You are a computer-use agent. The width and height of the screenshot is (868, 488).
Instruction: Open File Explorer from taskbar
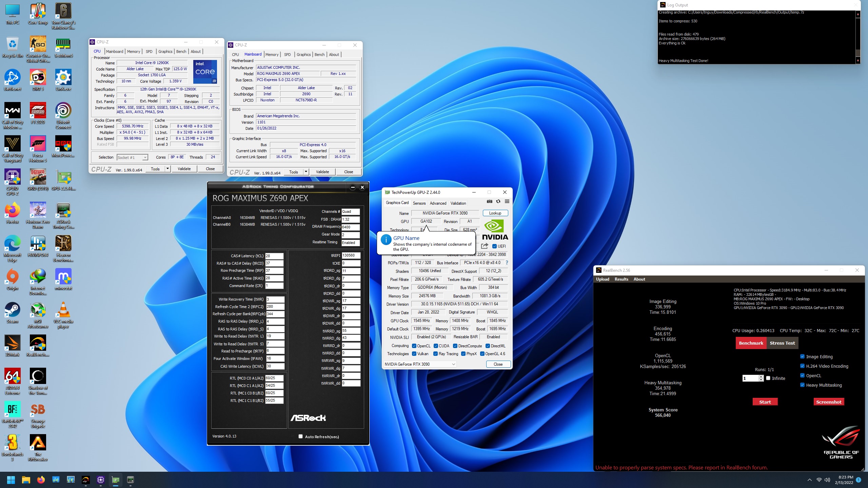tap(26, 480)
